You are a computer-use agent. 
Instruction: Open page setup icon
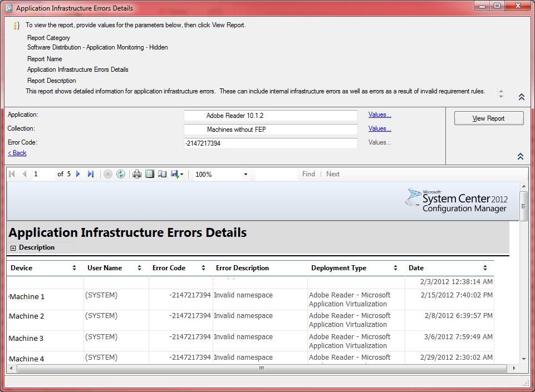click(x=163, y=174)
